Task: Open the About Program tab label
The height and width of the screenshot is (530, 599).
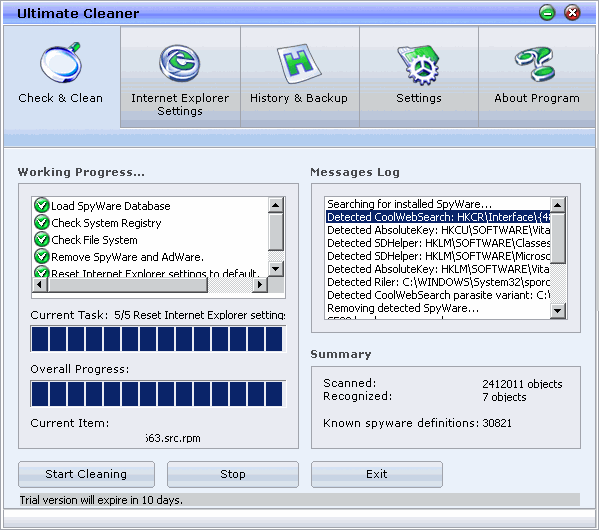Action: click(537, 98)
